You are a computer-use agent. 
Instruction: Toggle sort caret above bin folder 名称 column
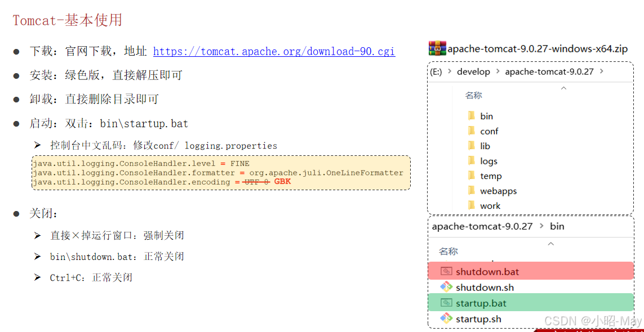tap(551, 244)
